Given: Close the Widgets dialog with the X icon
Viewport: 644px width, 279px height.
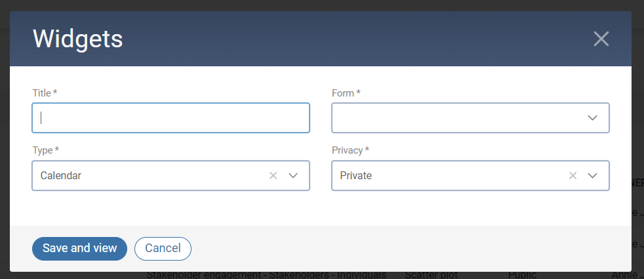Looking at the screenshot, I should [x=601, y=39].
